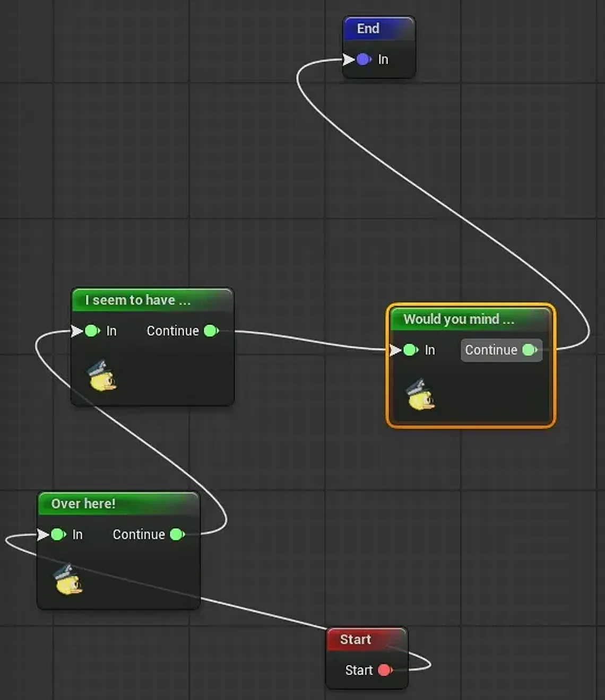The image size is (605, 700).
Task: Select the 'I seem to have ...' node header
Action: tap(152, 300)
